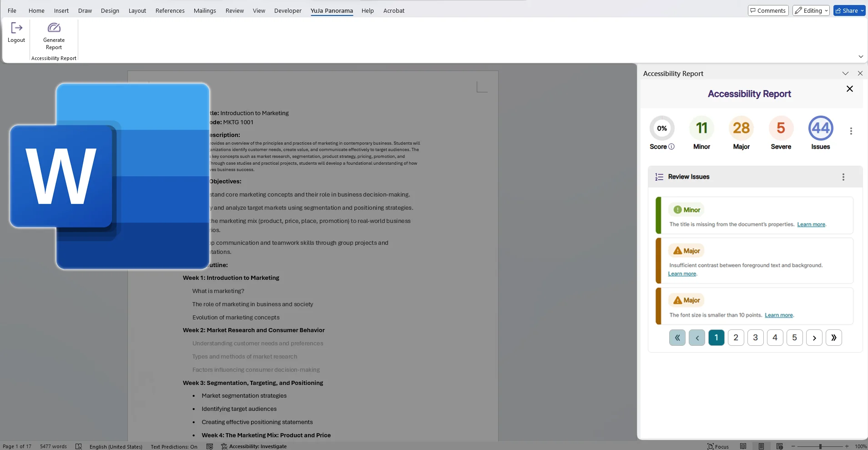
Task: Expand the ribbon display options chevron
Action: pos(861,56)
